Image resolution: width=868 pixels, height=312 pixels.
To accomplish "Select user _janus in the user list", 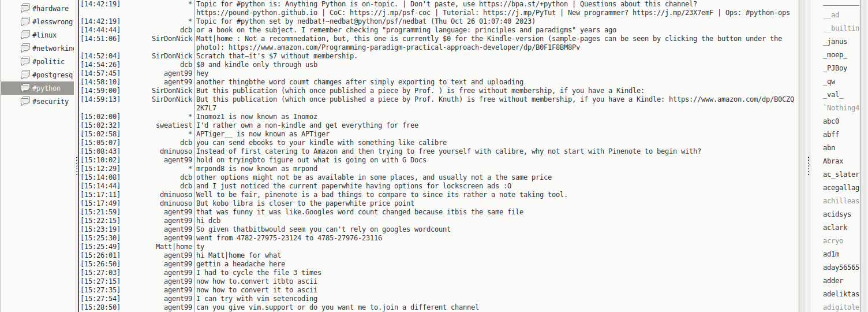I will point(835,42).
